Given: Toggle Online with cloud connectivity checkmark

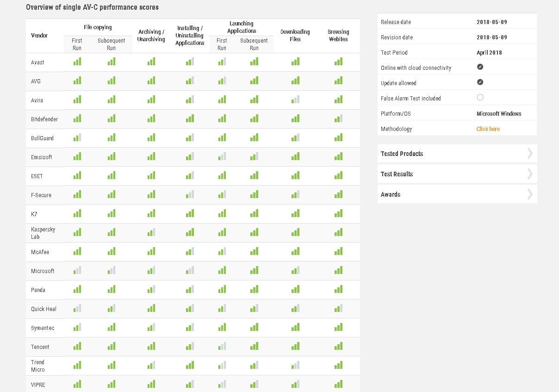Looking at the screenshot, I should click(480, 67).
